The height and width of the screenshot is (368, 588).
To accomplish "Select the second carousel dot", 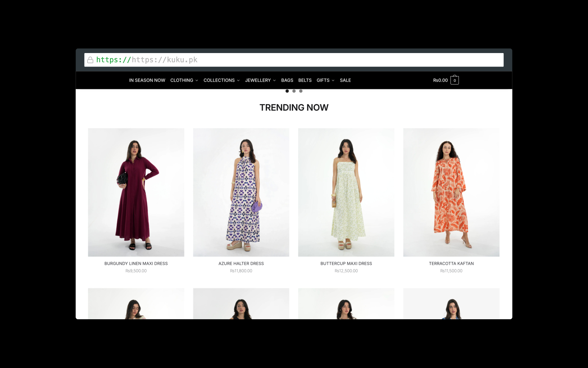I will tap(294, 91).
